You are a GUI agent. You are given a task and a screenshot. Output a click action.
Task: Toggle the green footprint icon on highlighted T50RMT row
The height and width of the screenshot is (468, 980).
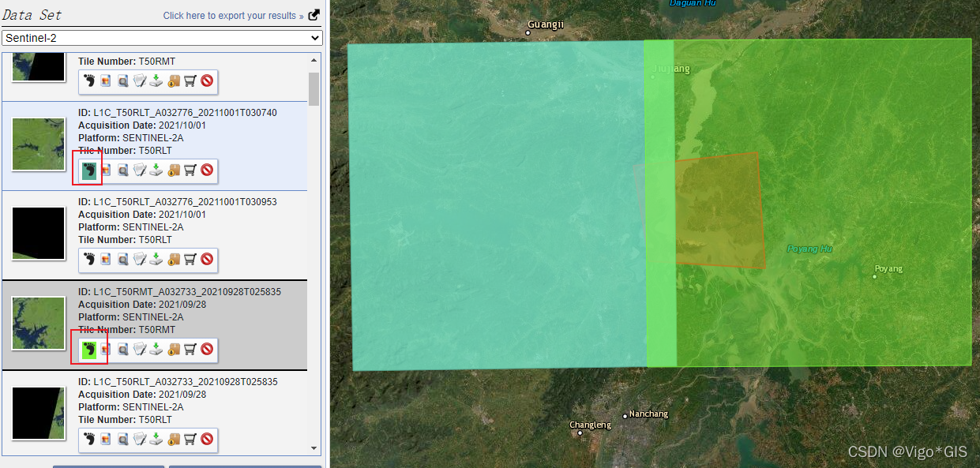coord(88,349)
